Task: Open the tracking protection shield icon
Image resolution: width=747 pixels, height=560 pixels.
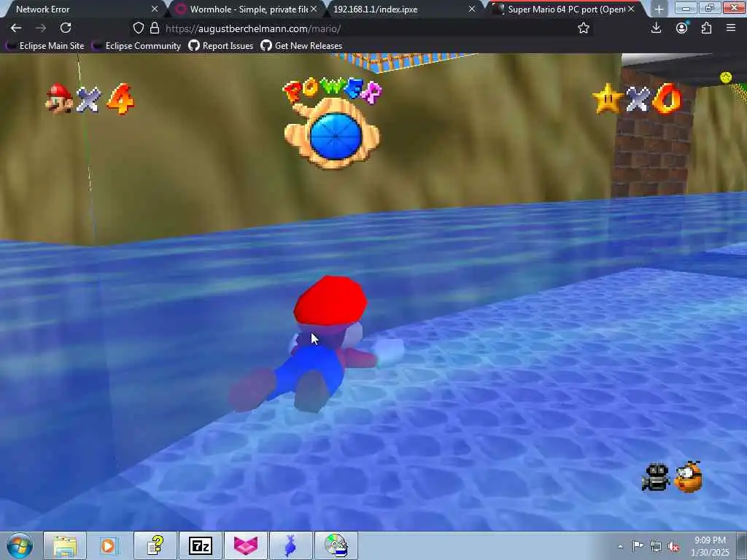Action: 138,28
